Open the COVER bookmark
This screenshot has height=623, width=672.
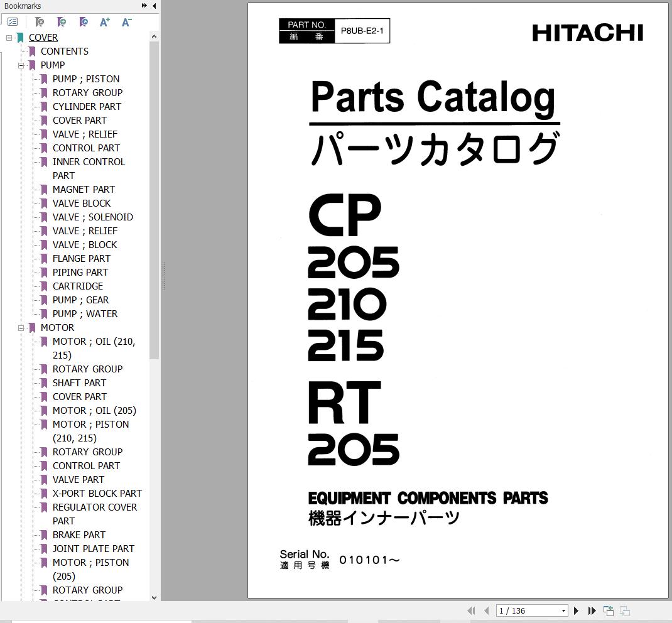(x=43, y=37)
